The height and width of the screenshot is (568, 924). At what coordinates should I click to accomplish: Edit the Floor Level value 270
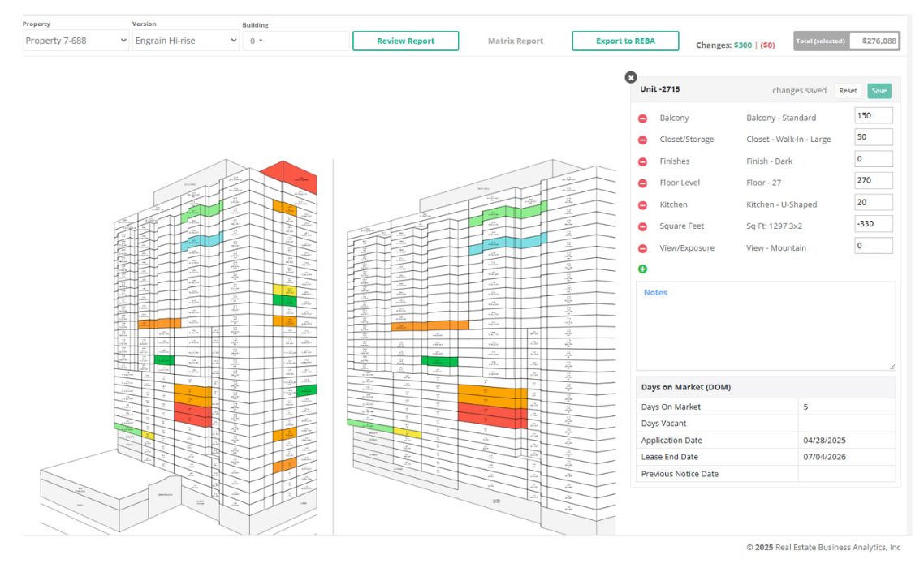coord(874,180)
